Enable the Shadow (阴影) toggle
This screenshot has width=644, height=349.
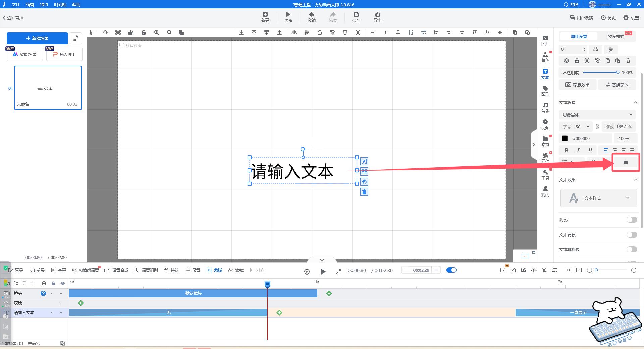pos(632,220)
